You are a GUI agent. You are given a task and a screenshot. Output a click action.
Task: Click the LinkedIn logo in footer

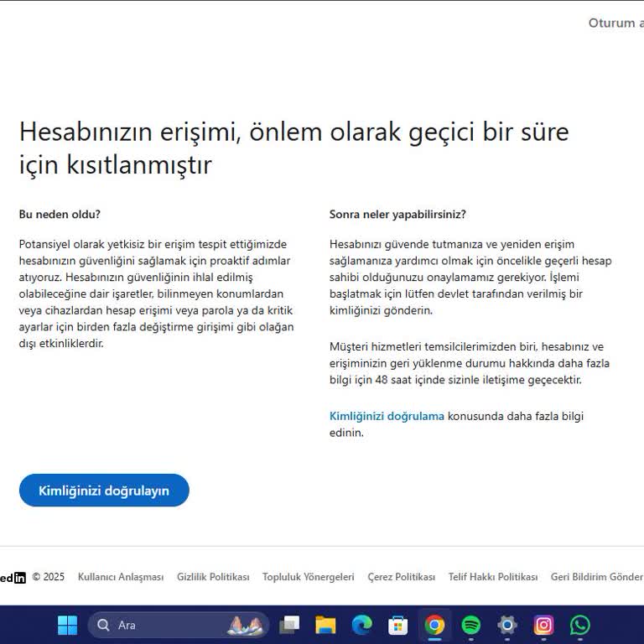pos(13,578)
